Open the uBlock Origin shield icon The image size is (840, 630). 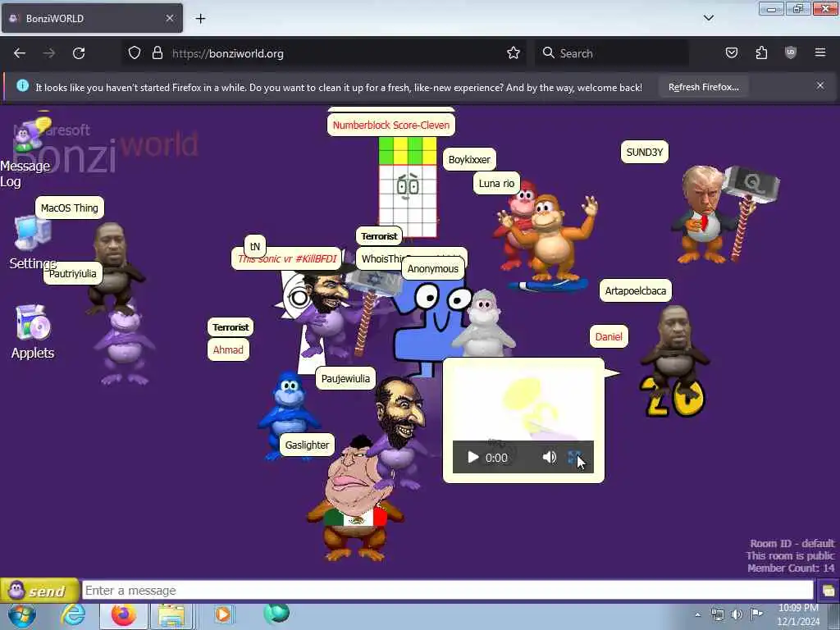(791, 53)
